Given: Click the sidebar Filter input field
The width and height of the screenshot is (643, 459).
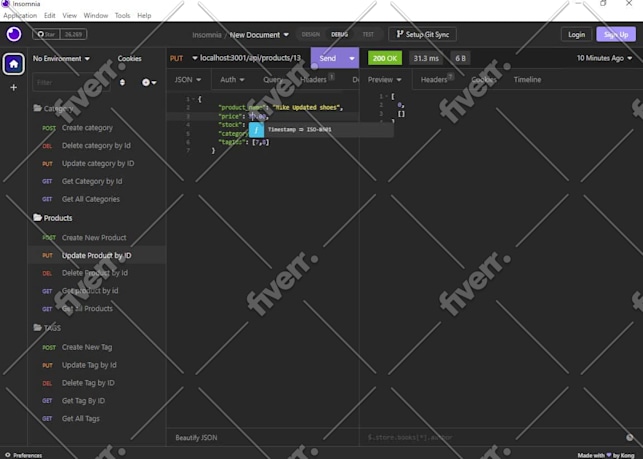Looking at the screenshot, I should click(x=71, y=82).
